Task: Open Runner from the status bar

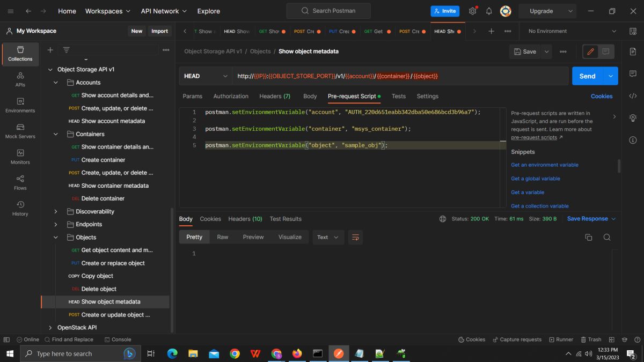Action: click(x=560, y=339)
